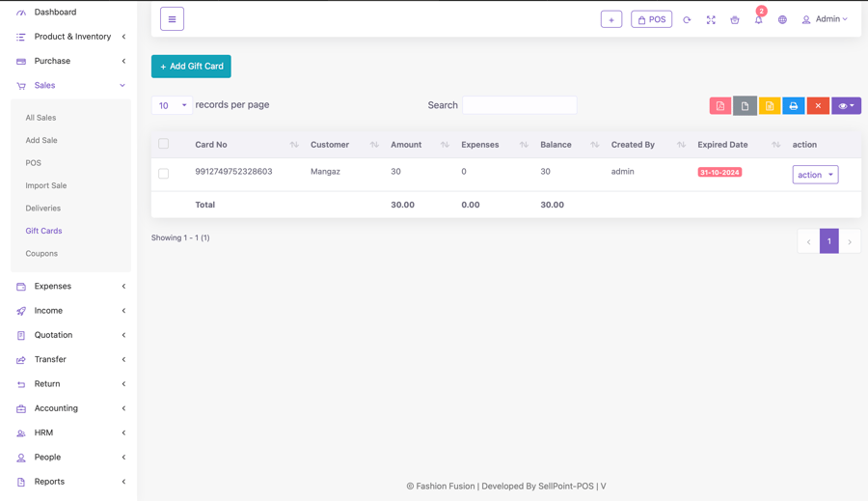868x501 pixels.
Task: Open the language globe icon
Action: 782,19
